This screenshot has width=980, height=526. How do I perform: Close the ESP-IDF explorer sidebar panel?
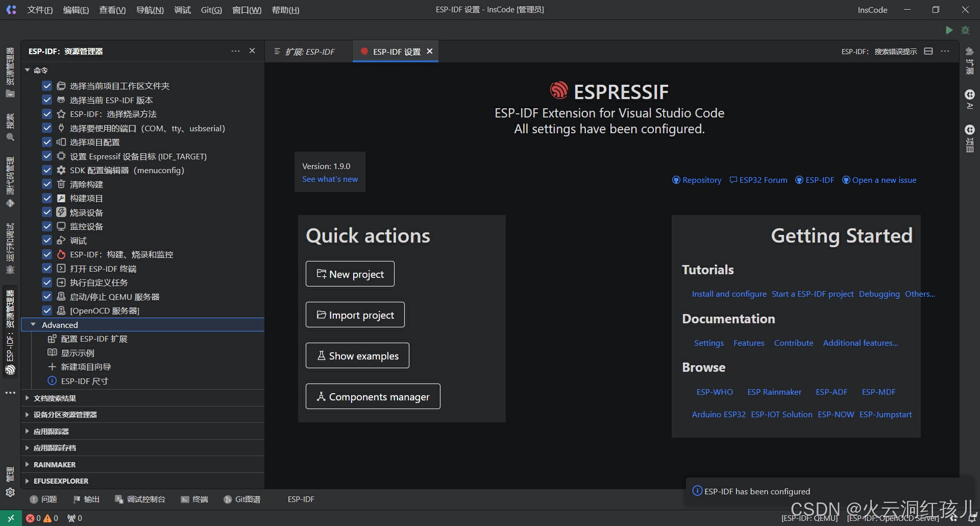tap(252, 51)
